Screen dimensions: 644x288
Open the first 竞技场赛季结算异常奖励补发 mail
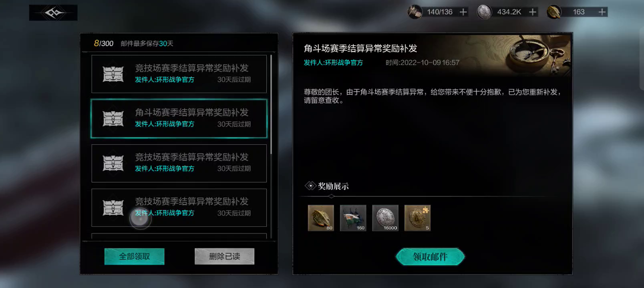click(179, 74)
